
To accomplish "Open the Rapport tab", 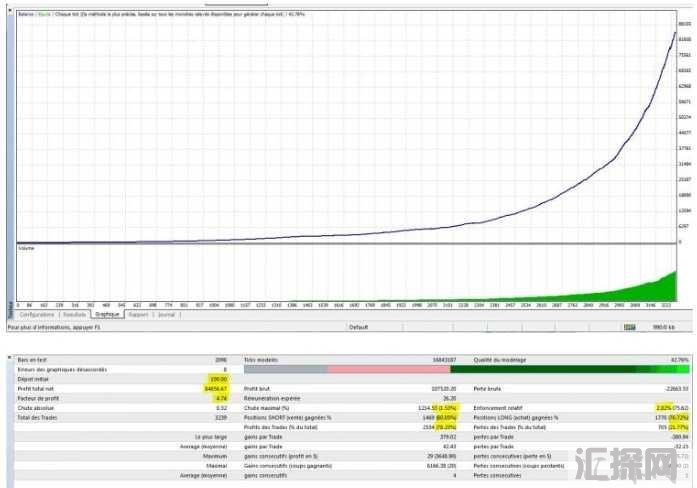I will [138, 314].
